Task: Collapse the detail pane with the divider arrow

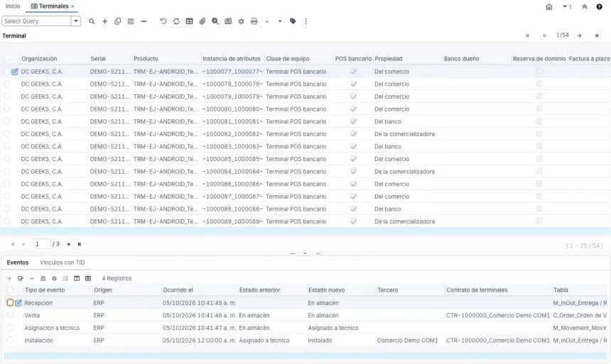Action: (305, 253)
